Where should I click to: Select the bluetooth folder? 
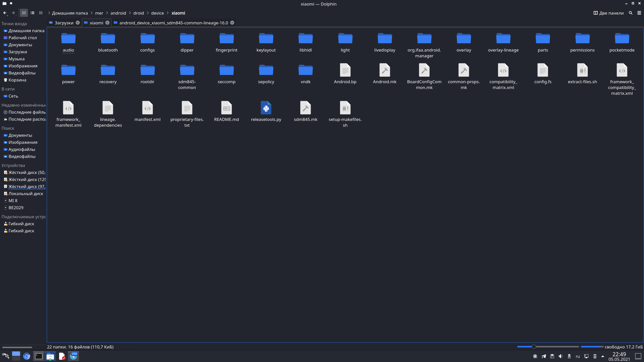(108, 43)
